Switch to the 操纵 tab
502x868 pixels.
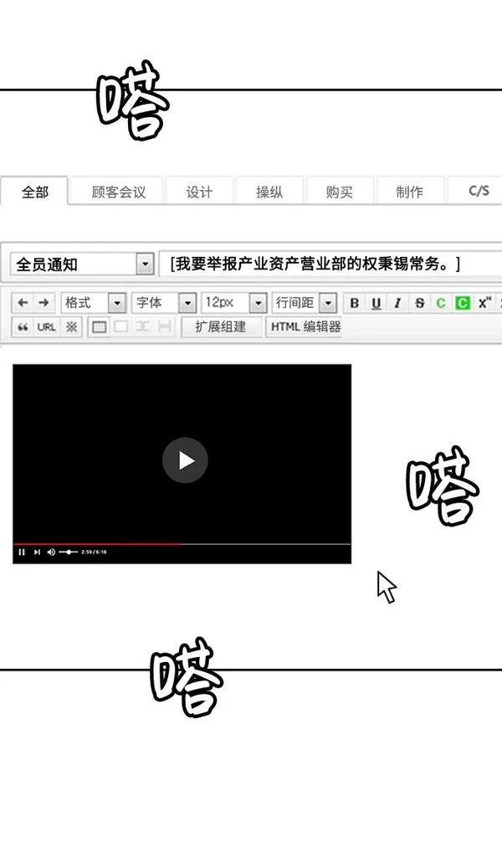[x=269, y=192]
